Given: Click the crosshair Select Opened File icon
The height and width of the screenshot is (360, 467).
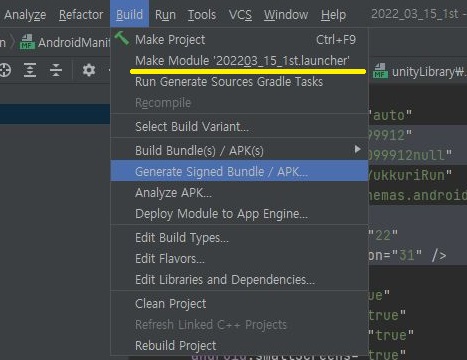Looking at the screenshot, I should coord(5,70).
